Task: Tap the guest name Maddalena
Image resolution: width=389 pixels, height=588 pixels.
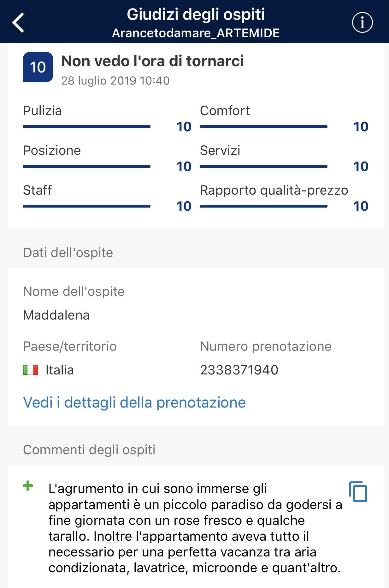Action: tap(56, 315)
